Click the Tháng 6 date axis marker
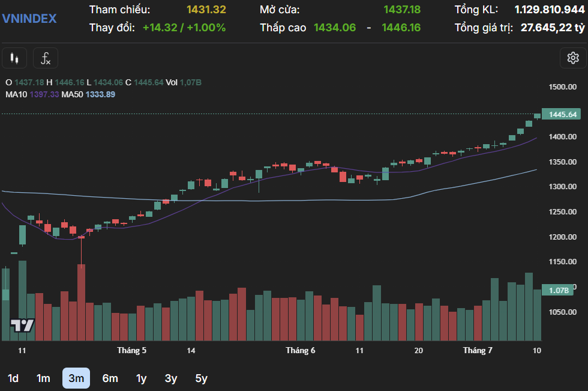 tap(300, 350)
